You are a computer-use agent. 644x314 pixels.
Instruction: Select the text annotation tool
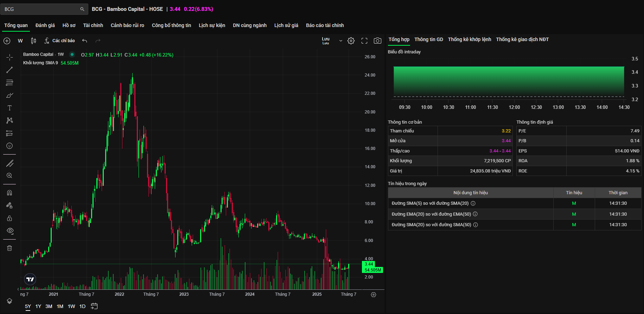[x=9, y=108]
